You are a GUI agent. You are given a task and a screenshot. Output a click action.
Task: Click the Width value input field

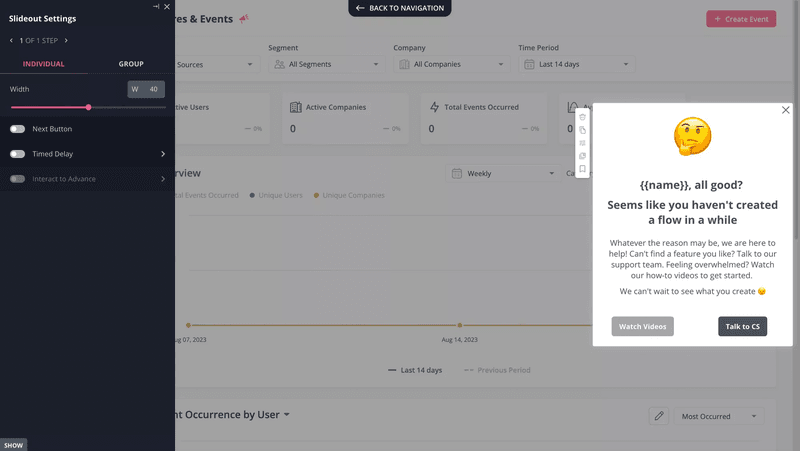146,89
